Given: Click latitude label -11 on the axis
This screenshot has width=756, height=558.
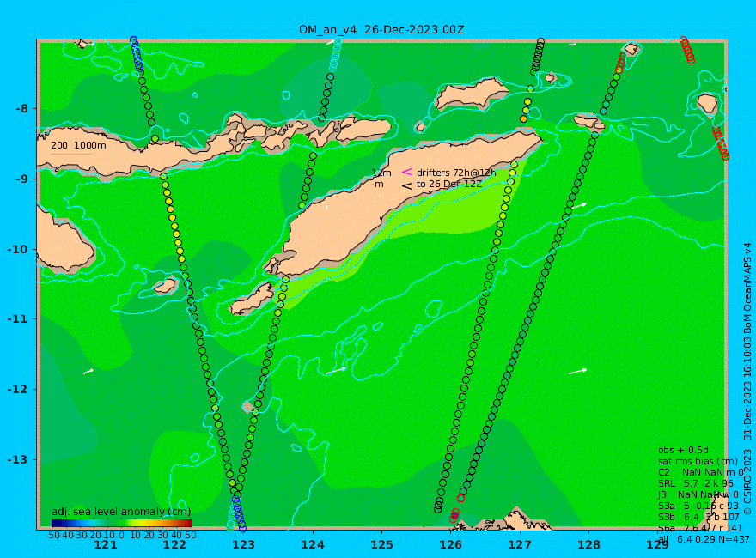Looking at the screenshot, I should pos(18,319).
